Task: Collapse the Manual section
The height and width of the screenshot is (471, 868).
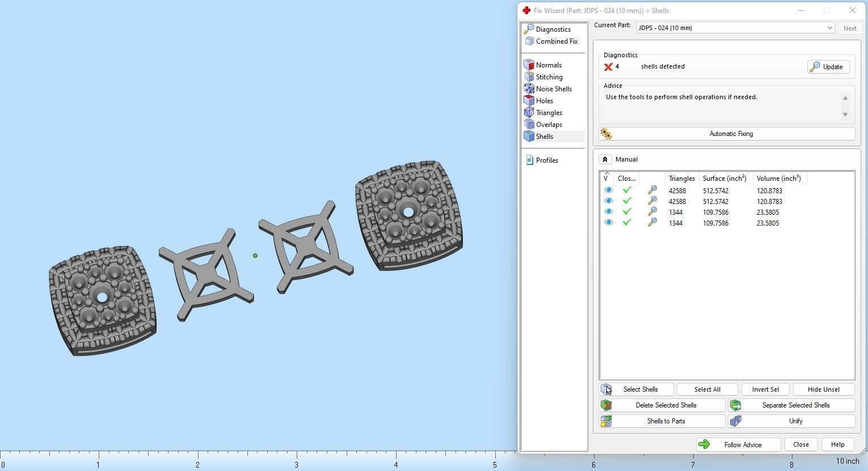Action: tap(605, 160)
